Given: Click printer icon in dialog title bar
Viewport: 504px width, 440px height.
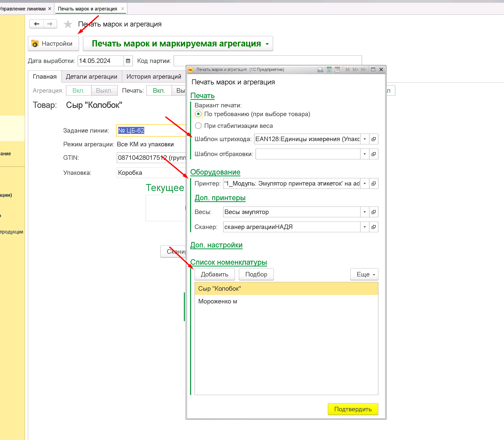Looking at the screenshot, I should pyautogui.click(x=320, y=70).
